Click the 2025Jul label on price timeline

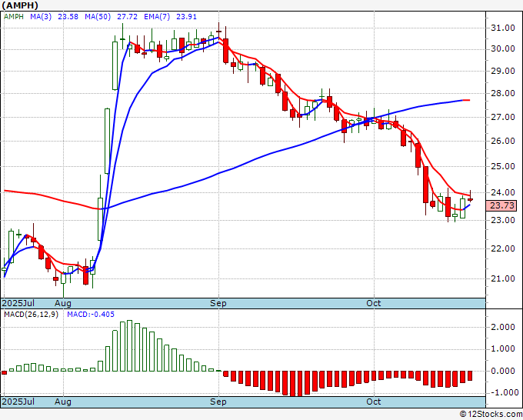(x=18, y=303)
